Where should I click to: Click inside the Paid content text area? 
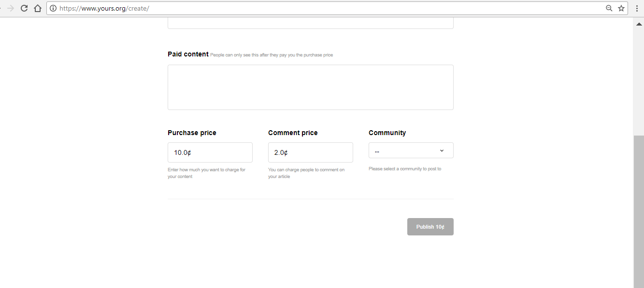[x=311, y=87]
